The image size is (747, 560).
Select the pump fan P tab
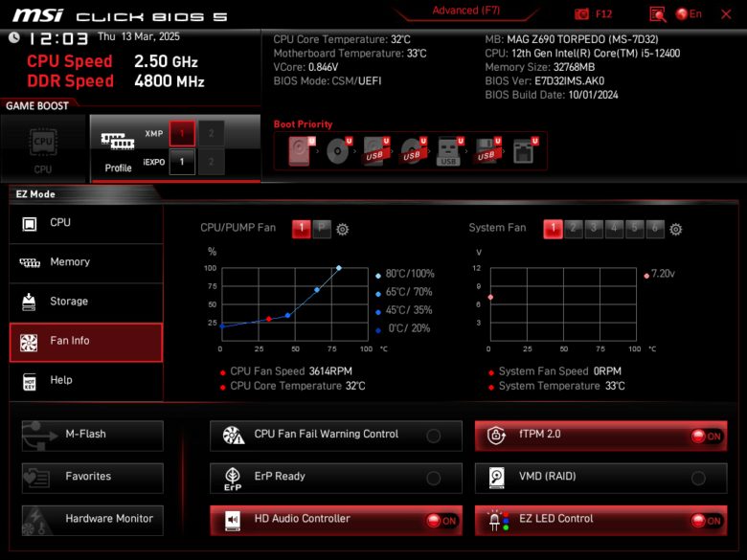(x=322, y=229)
